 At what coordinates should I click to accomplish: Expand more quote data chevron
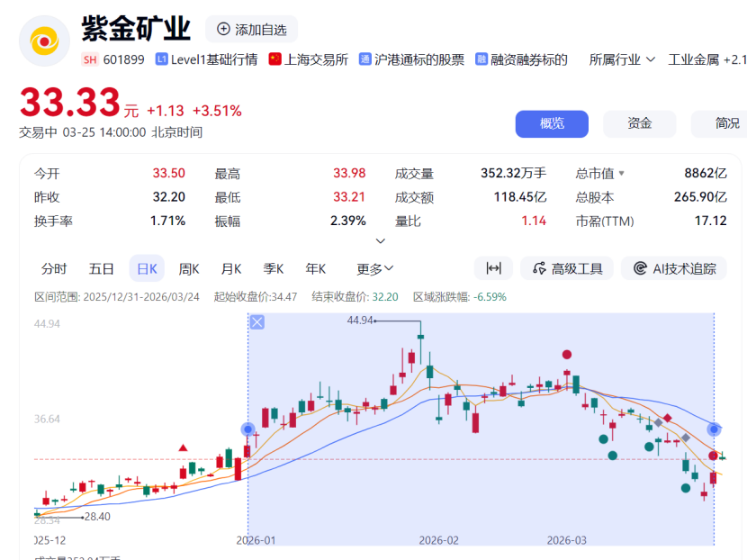pos(380,241)
